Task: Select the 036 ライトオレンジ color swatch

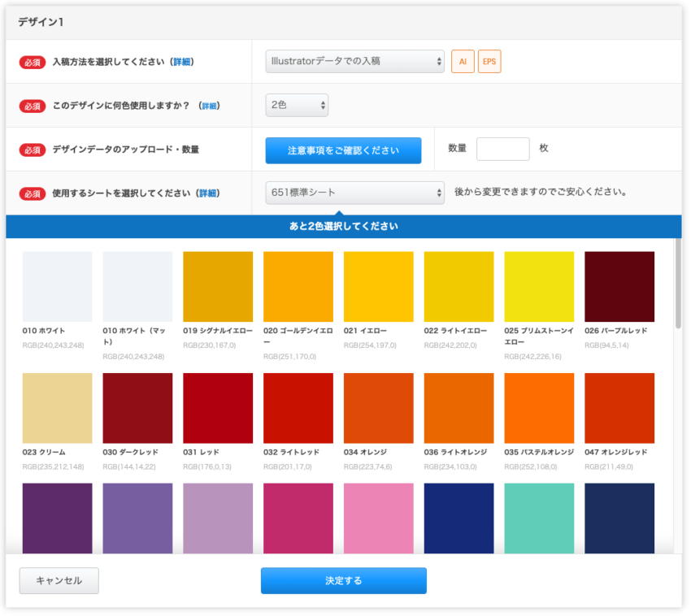Action: point(458,408)
